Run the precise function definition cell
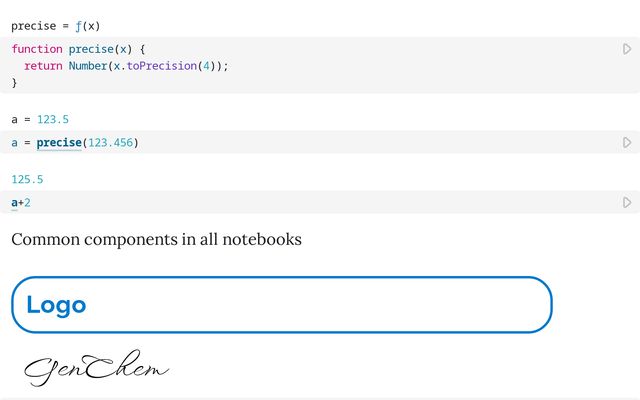Image resolution: width=640 pixels, height=400 pixels. (627, 49)
